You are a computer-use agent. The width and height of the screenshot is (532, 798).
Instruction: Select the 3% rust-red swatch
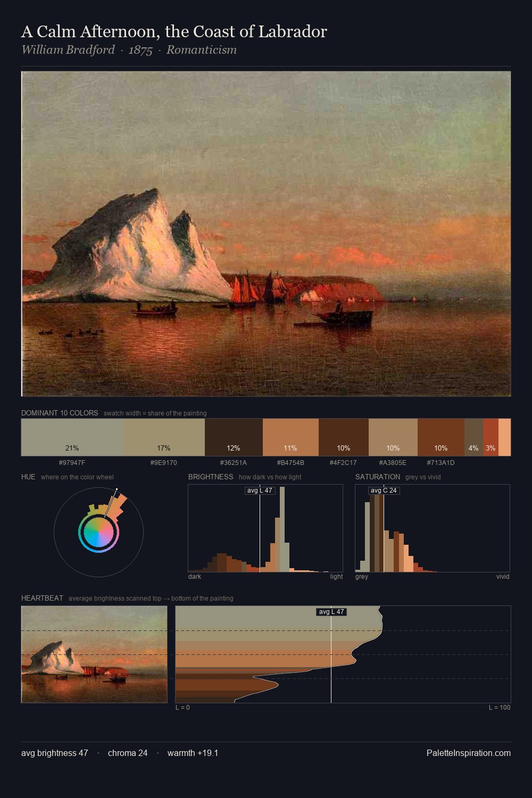pyautogui.click(x=491, y=437)
